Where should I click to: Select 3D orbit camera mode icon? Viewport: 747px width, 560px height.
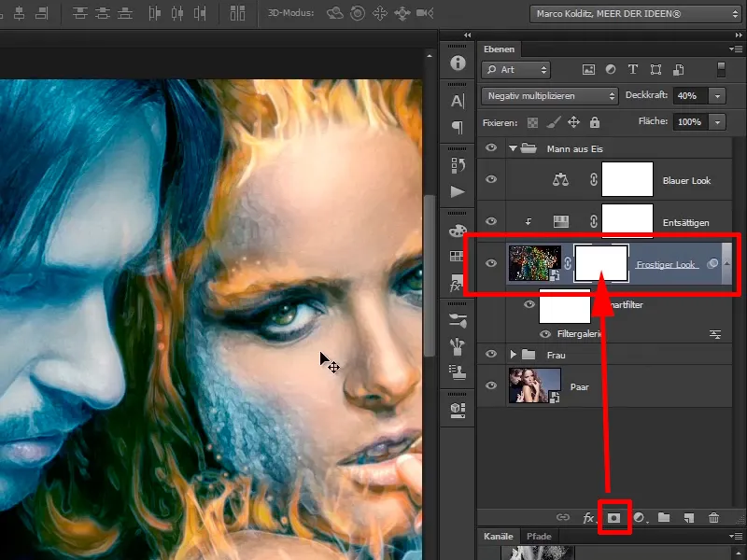click(x=334, y=13)
